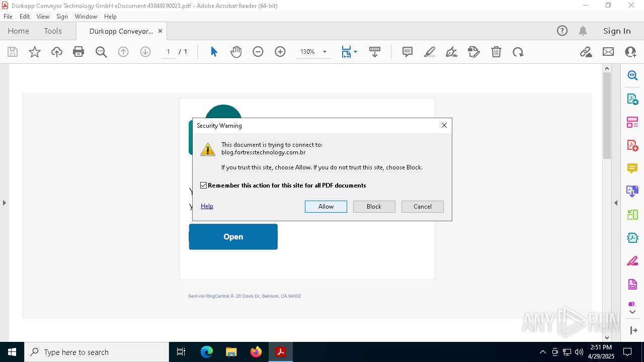Choose the selection arrow tool

[214, 52]
